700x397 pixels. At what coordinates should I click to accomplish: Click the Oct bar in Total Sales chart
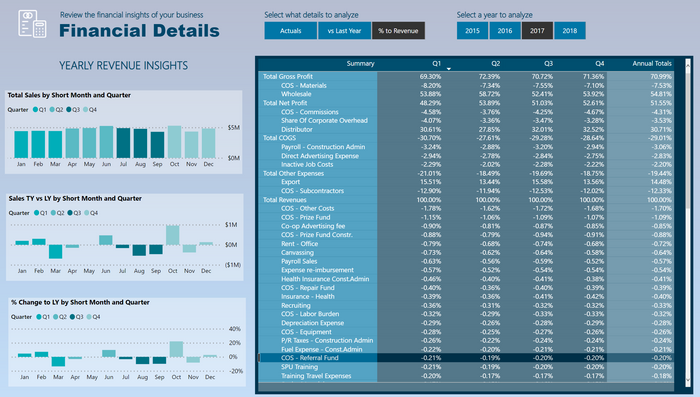click(x=175, y=142)
